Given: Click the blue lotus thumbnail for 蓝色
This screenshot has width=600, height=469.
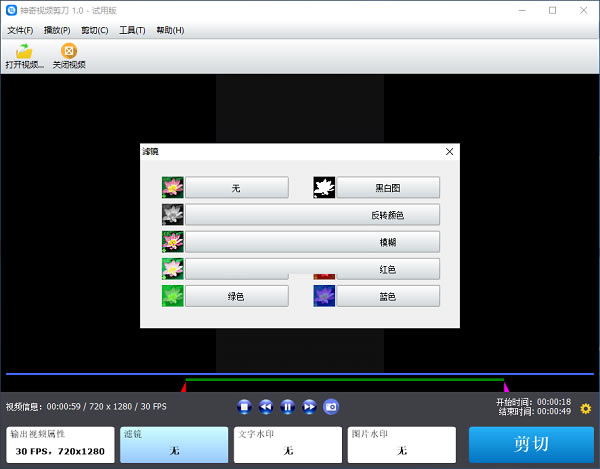Looking at the screenshot, I should point(324,296).
